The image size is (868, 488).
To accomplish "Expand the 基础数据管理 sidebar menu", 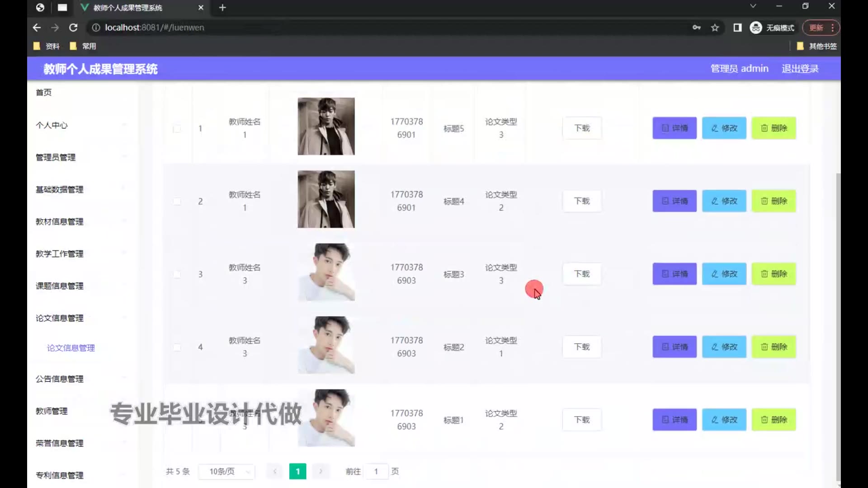I will point(60,189).
